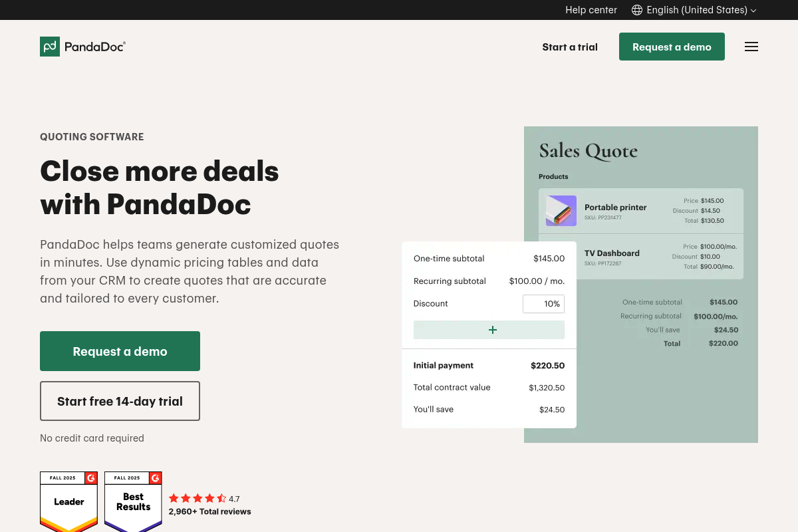
Task: Click Start a trial in the header
Action: [570, 47]
